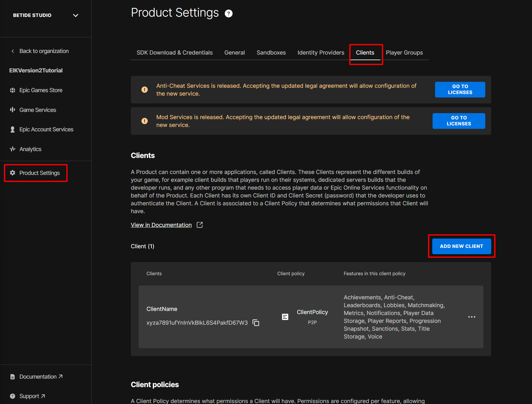532x404 pixels.
Task: Switch to the Sandboxes tab
Action: [271, 53]
